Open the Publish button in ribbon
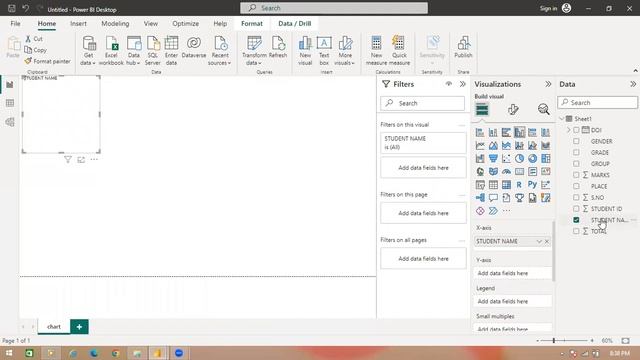 (x=463, y=47)
